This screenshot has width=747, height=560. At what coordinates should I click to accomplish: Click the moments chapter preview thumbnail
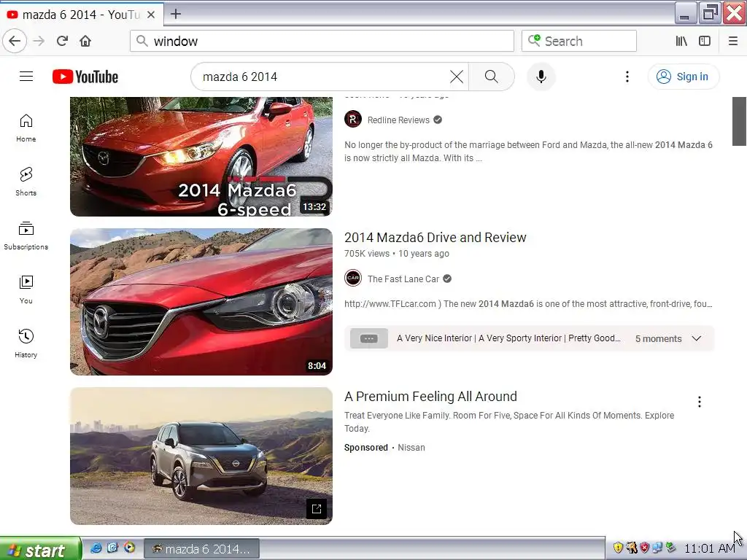(x=368, y=338)
